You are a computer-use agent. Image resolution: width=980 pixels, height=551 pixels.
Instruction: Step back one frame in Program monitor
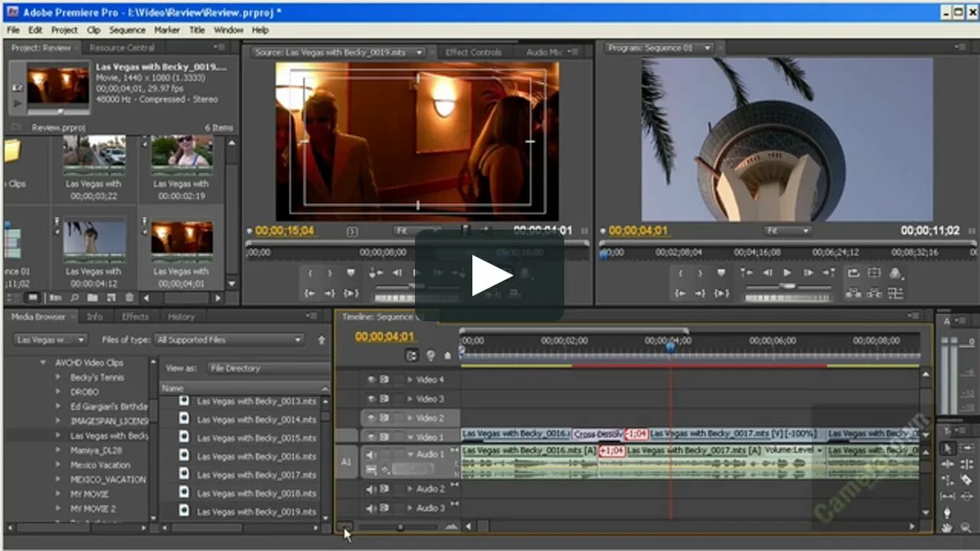[766, 273]
